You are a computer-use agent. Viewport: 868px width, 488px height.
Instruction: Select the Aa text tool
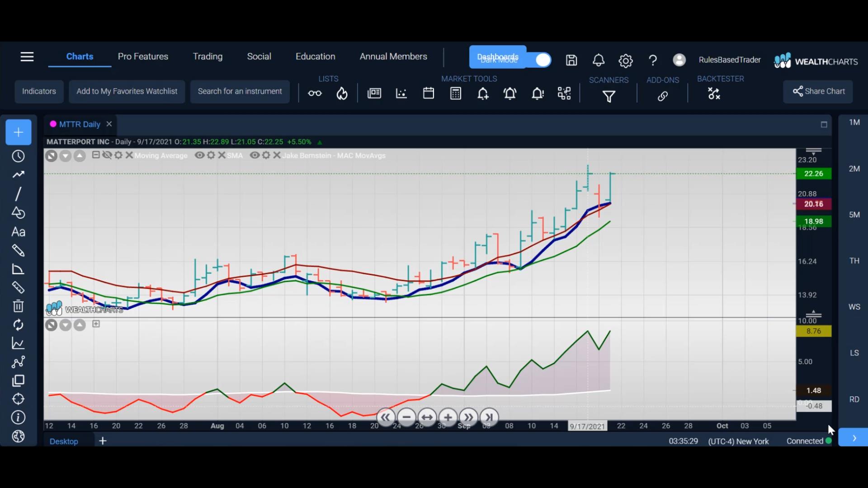pyautogui.click(x=18, y=232)
